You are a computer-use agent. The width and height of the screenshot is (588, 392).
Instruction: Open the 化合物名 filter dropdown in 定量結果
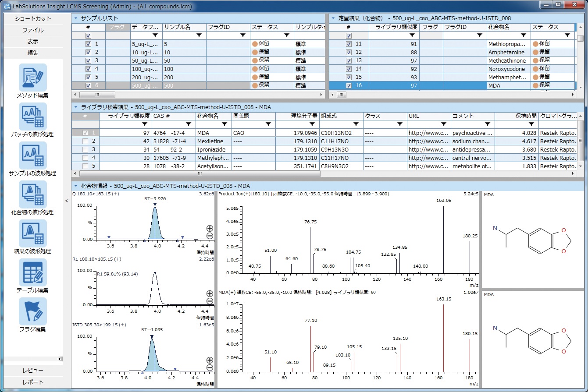(x=523, y=35)
